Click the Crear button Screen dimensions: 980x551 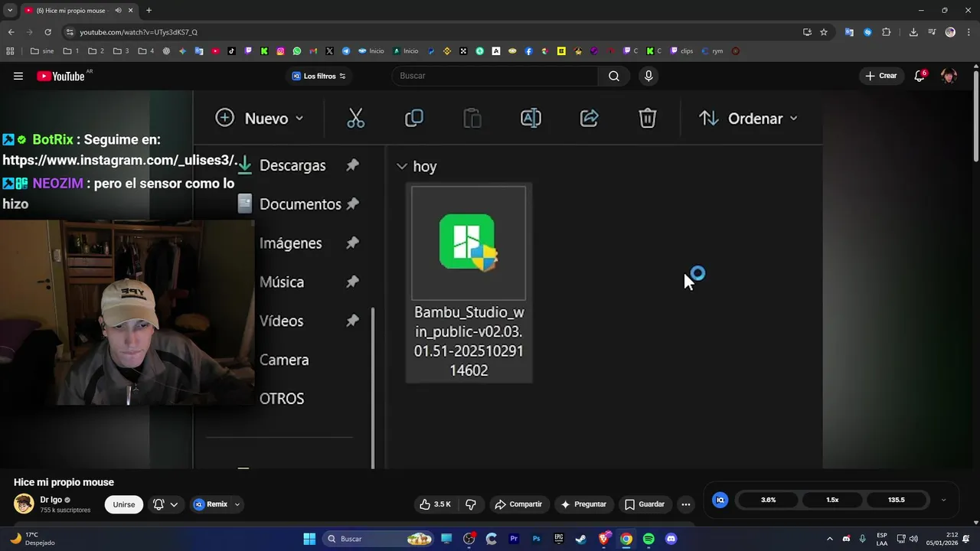[880, 76]
